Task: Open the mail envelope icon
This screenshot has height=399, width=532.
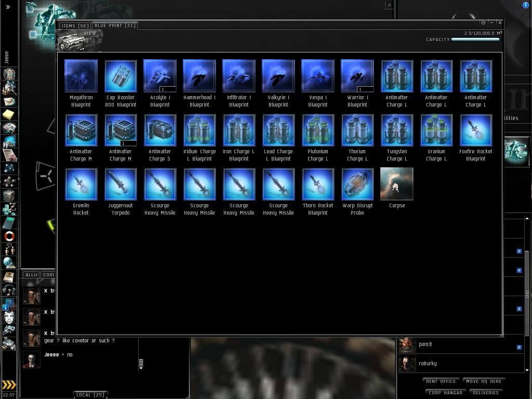Action: click(9, 101)
